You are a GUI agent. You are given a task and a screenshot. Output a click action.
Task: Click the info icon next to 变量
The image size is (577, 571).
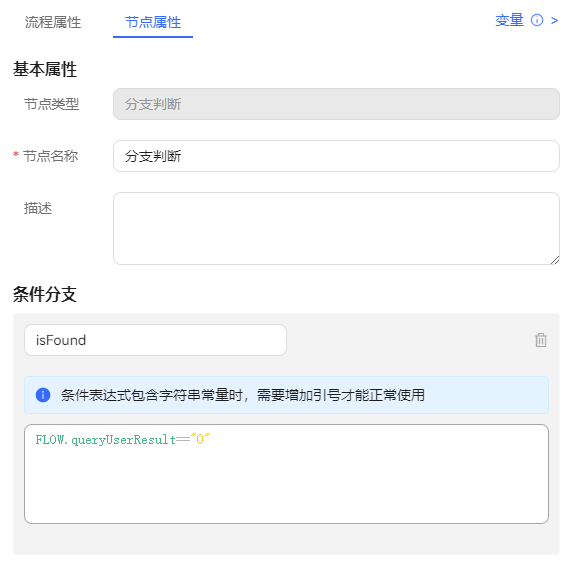click(x=537, y=20)
